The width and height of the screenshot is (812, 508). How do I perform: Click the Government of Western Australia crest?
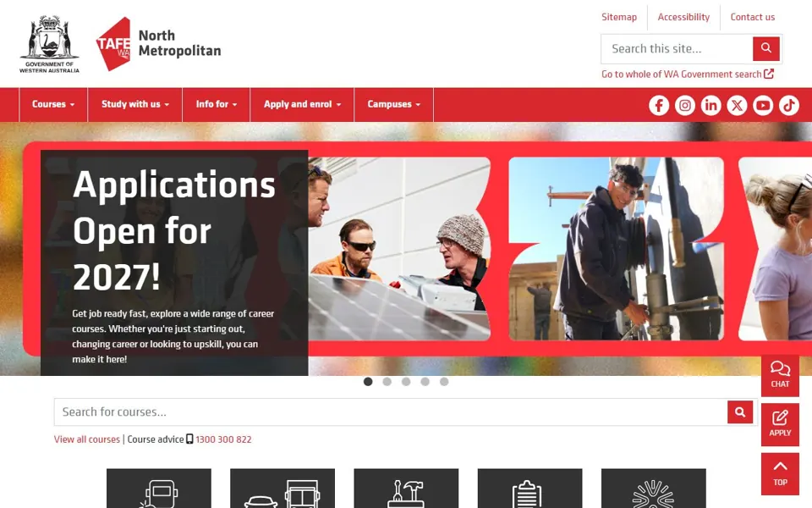coord(49,44)
